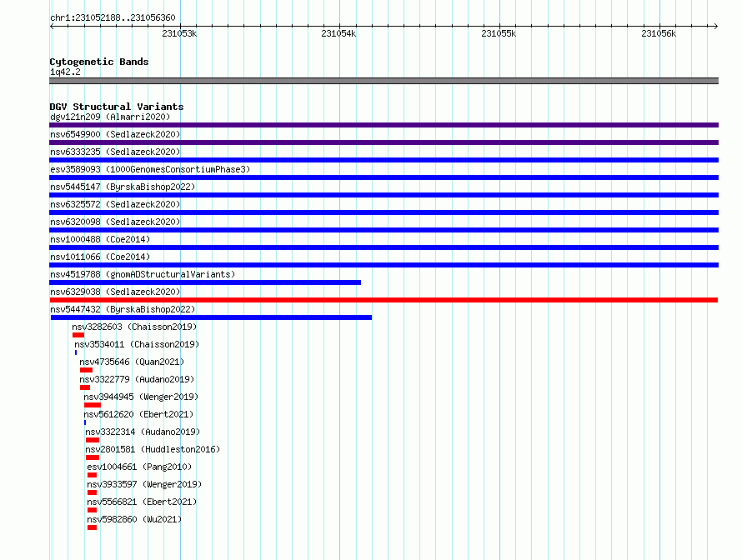Click the nsv5445147 (ByrskaBishop2022) label
The width and height of the screenshot is (742, 560).
click(x=123, y=187)
